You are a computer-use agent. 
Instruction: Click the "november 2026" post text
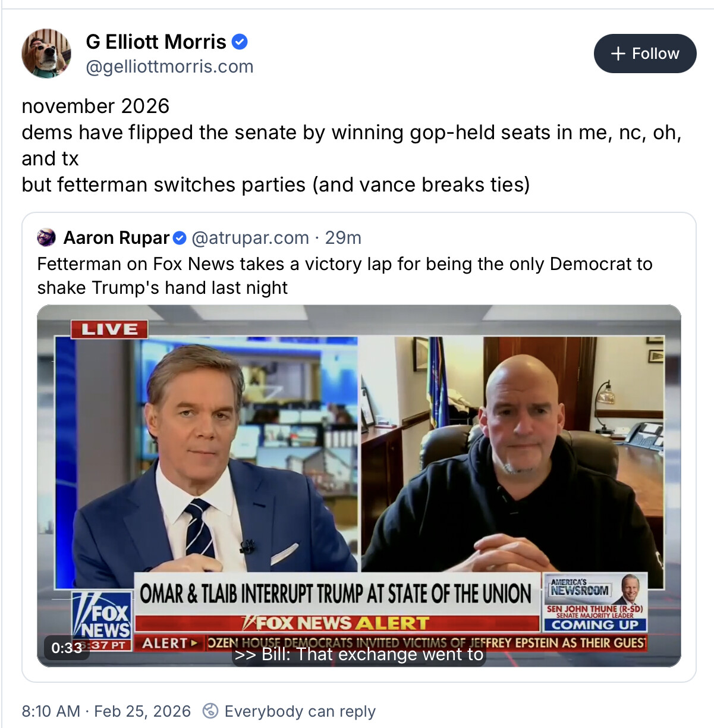tap(96, 106)
